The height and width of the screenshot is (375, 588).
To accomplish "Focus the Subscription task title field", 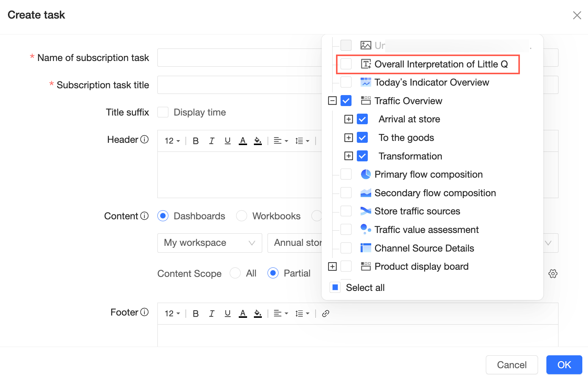I will click(x=358, y=85).
